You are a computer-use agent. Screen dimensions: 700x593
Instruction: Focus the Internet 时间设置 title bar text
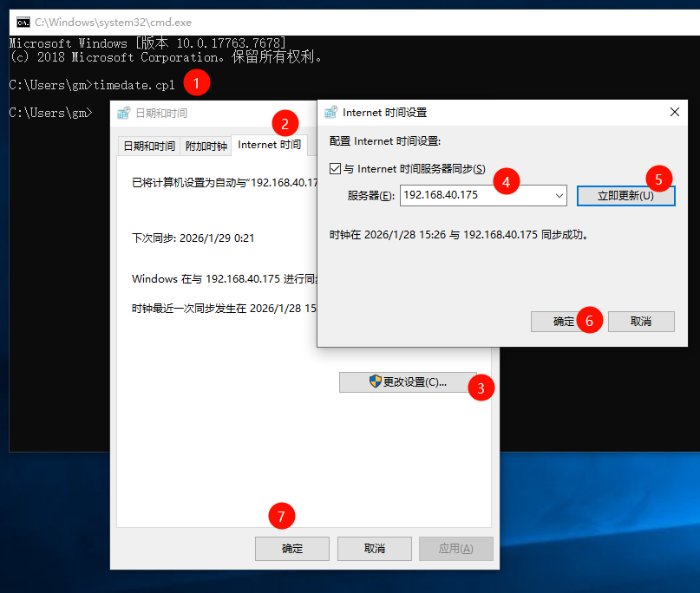[x=385, y=113]
